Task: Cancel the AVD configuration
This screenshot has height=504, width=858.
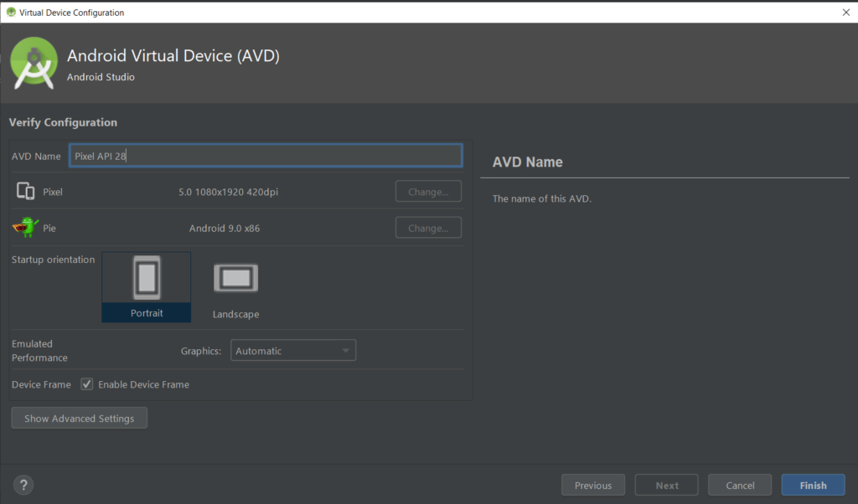Action: coord(740,485)
